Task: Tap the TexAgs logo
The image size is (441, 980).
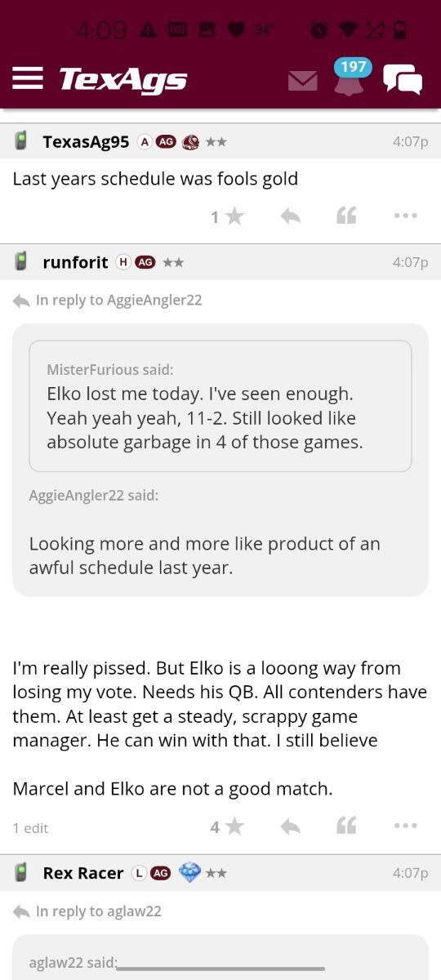Action: [x=122, y=79]
